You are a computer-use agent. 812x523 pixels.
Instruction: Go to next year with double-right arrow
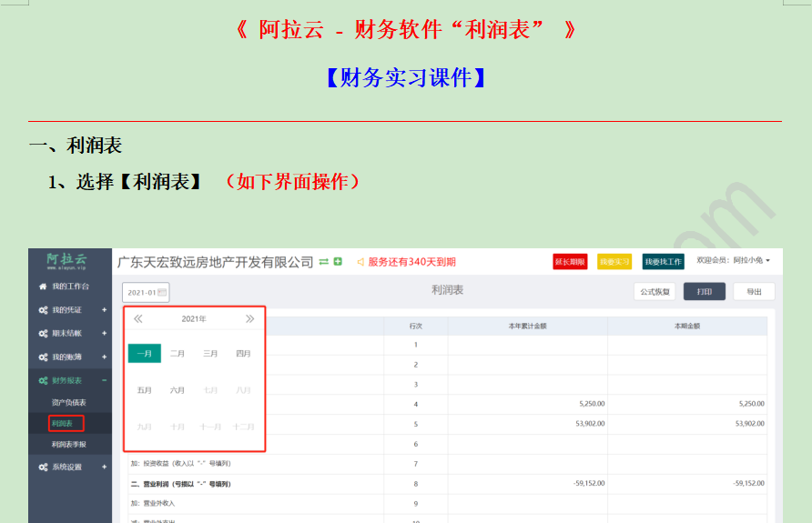tap(249, 318)
